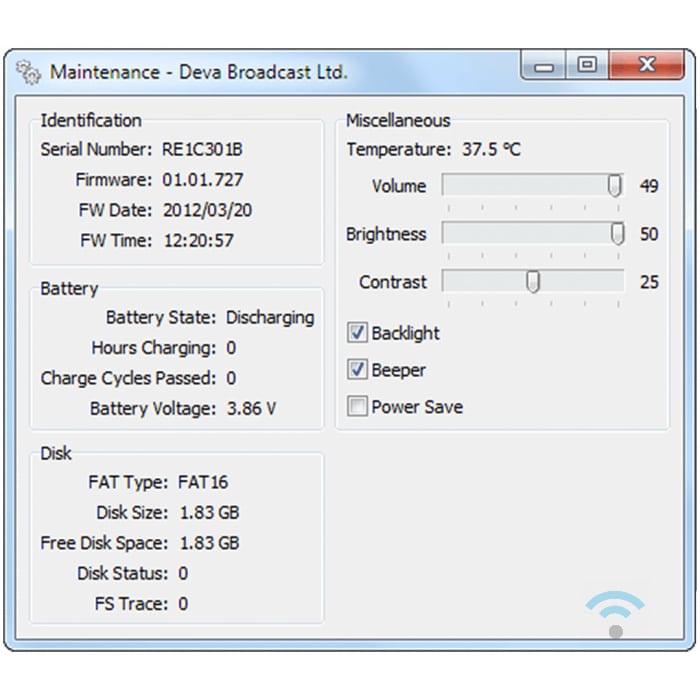Click the Wi-Fi connection status icon
The width and height of the screenshot is (700, 700).
coord(615,614)
